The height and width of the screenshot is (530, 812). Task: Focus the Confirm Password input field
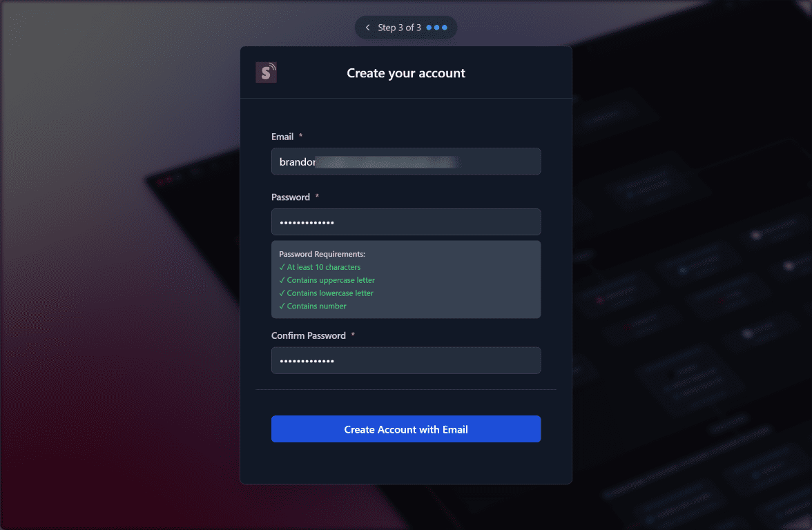(x=406, y=360)
